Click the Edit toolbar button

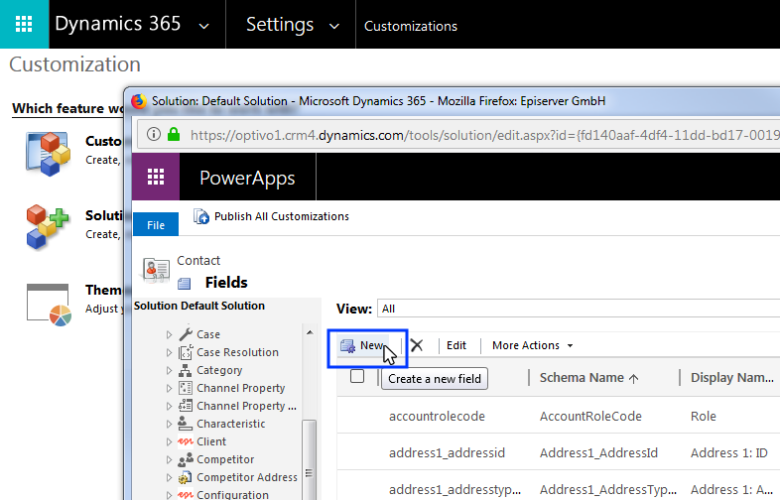[456, 346]
